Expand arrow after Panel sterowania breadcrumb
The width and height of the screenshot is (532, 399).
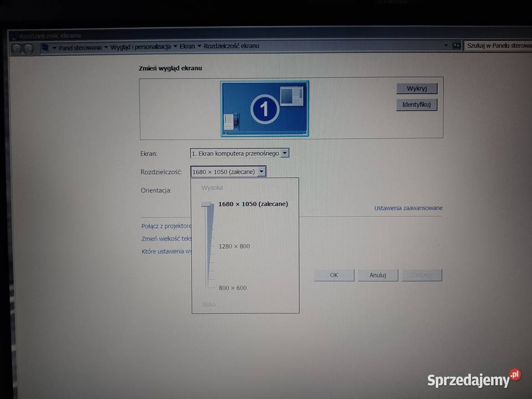pyautogui.click(x=106, y=47)
